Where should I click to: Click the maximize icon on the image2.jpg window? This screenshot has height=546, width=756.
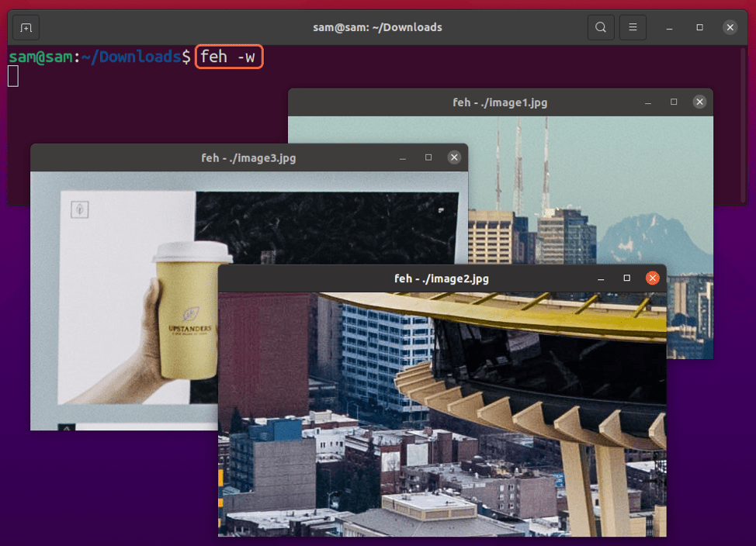point(625,277)
